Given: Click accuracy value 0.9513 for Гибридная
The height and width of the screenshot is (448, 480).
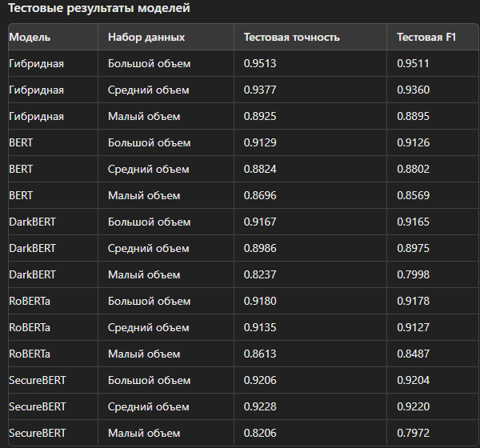Looking at the screenshot, I should (x=260, y=64).
